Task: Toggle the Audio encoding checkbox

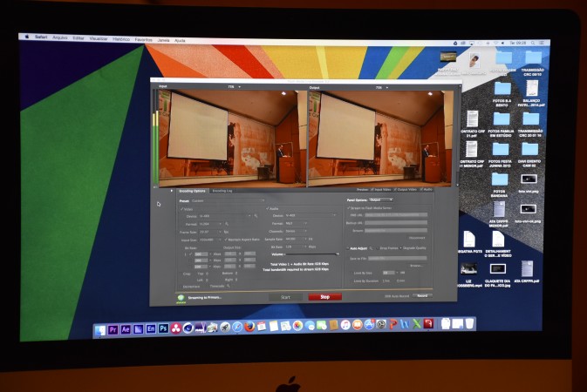Action: point(268,208)
